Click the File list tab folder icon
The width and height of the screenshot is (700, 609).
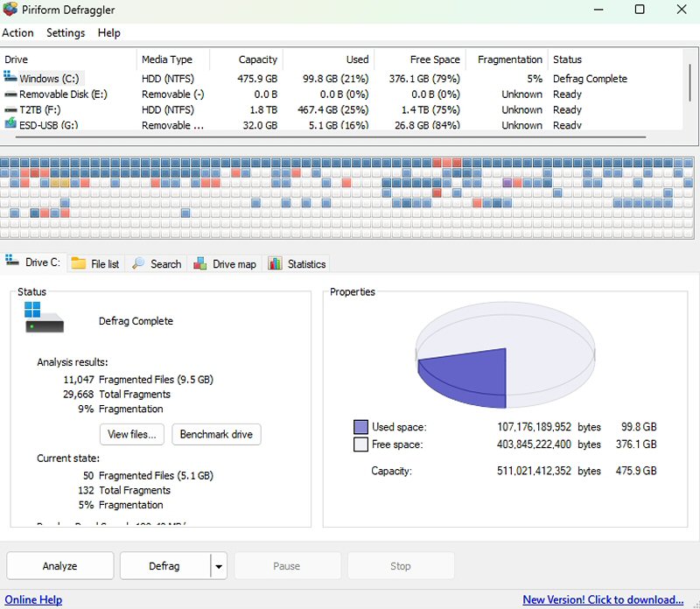[x=79, y=263]
